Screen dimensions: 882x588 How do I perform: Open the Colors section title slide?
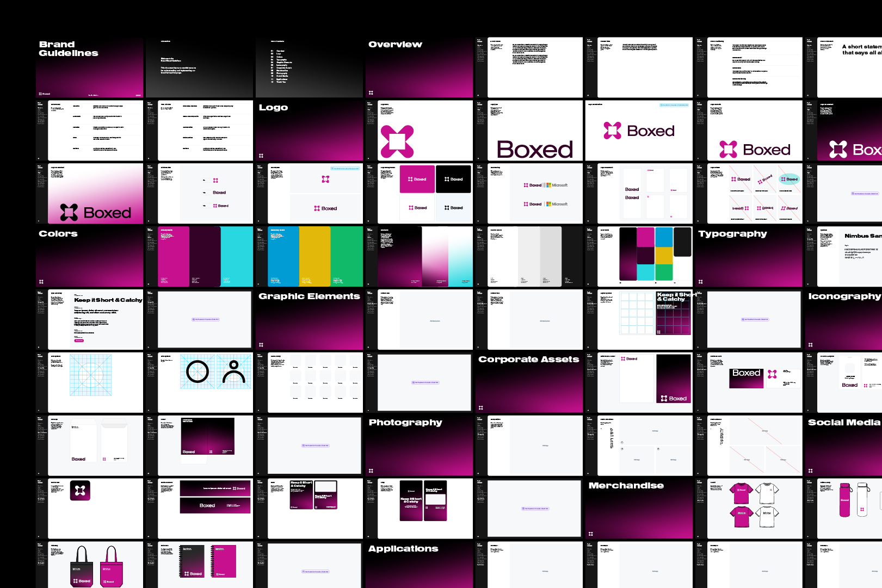coord(90,257)
